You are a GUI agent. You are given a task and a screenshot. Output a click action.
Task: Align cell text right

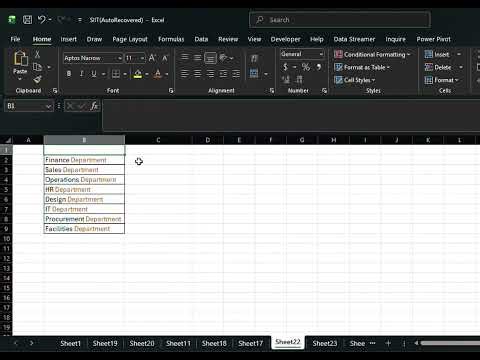pyautogui.click(x=210, y=74)
